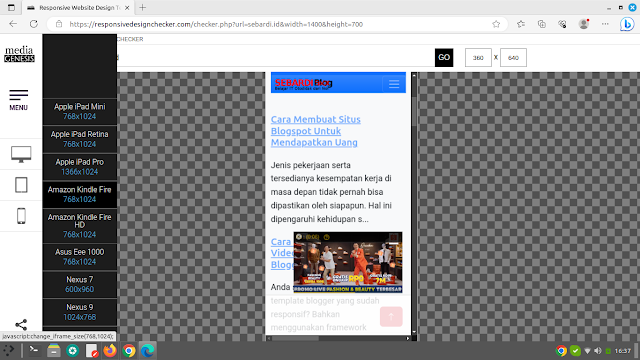Open Cara Membuat Situs Blogspot link
640x360 pixels.
[x=316, y=131]
